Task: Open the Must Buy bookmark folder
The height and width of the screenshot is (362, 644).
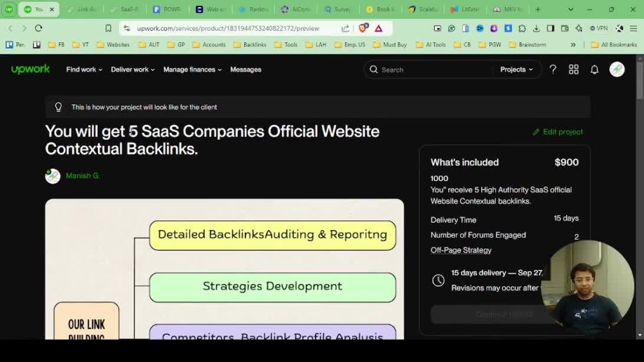Action: [x=390, y=44]
